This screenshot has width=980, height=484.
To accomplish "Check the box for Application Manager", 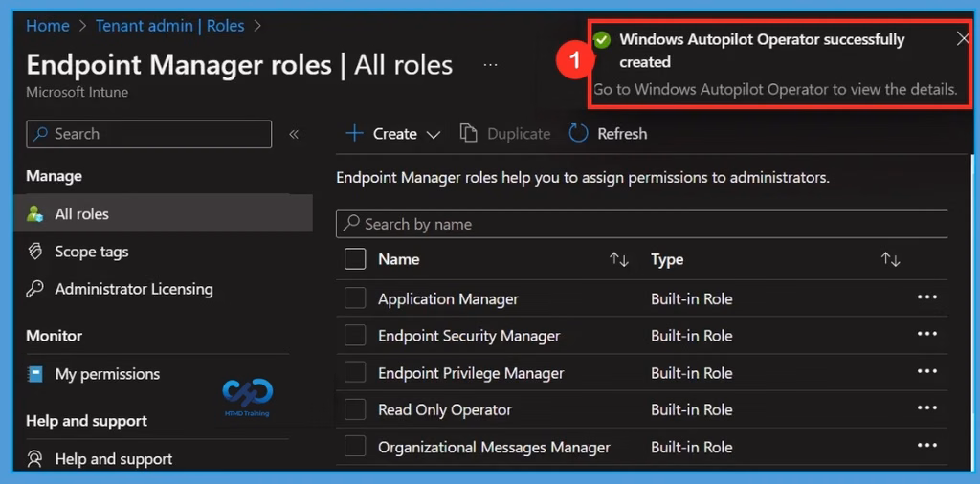I will click(355, 298).
